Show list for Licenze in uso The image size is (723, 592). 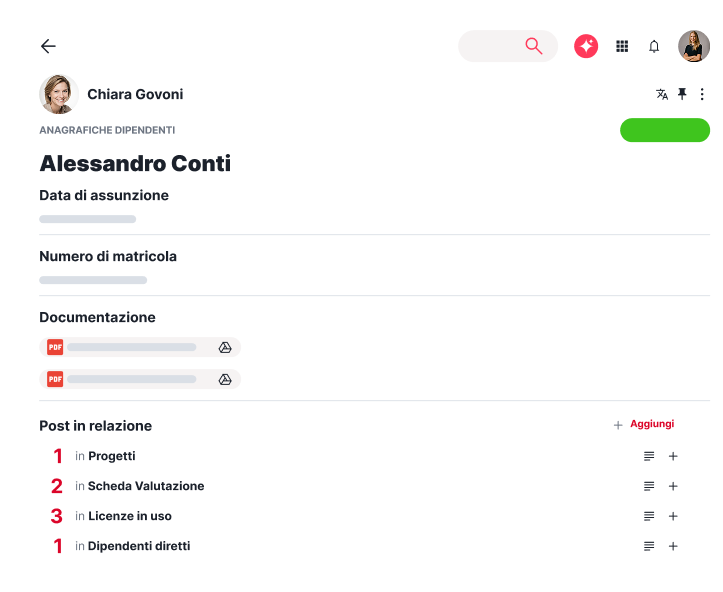tap(649, 516)
